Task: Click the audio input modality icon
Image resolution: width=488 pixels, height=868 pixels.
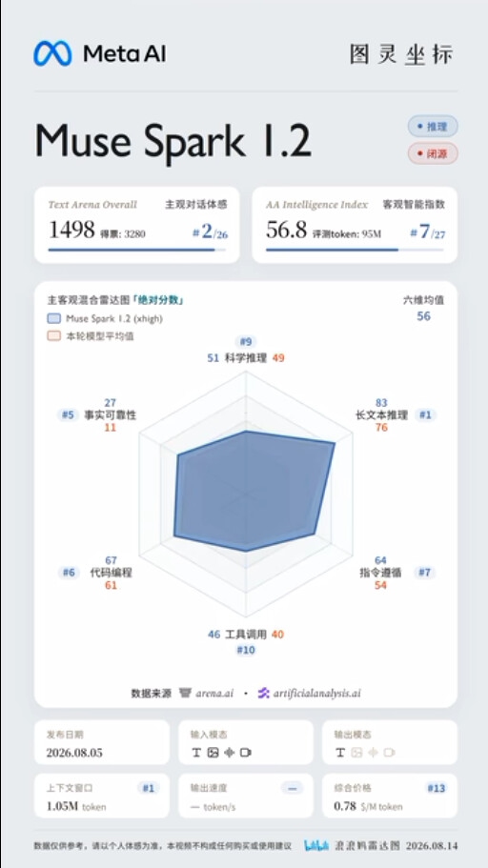Action: tap(230, 753)
